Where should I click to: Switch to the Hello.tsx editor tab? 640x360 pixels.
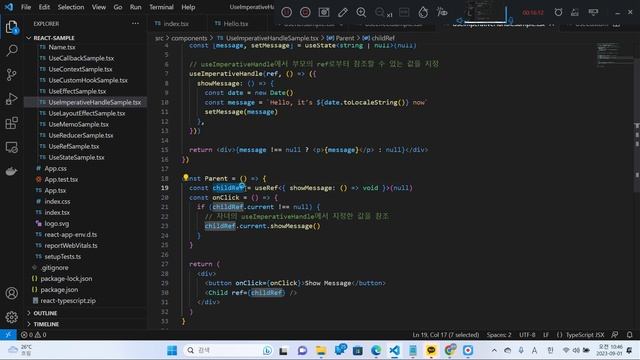point(236,23)
